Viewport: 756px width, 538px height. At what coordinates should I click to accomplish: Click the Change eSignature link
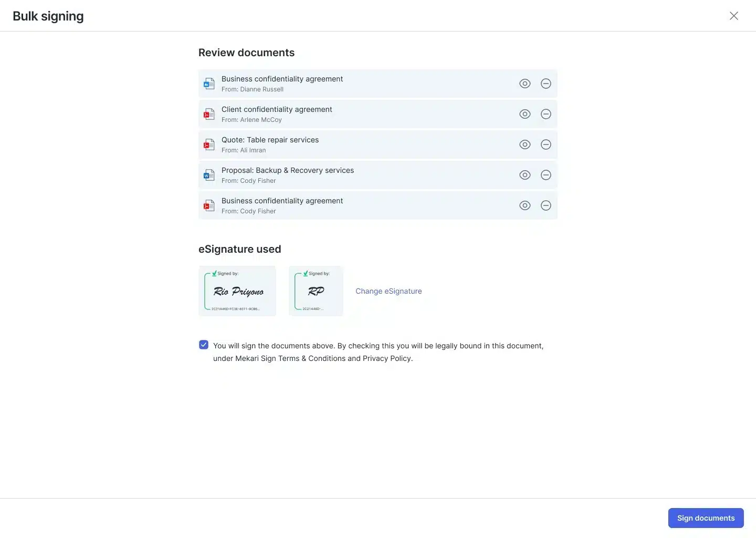point(388,291)
